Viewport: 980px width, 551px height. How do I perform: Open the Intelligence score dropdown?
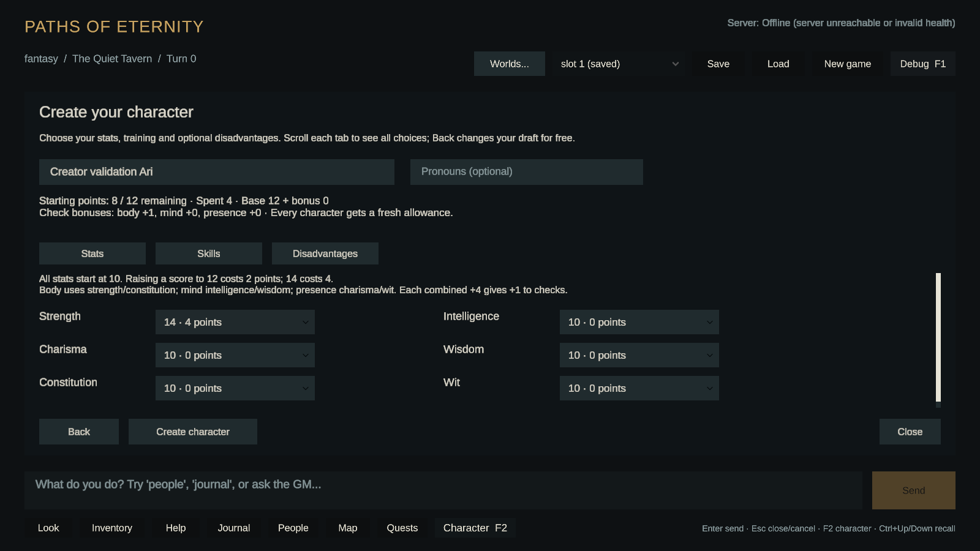(639, 322)
